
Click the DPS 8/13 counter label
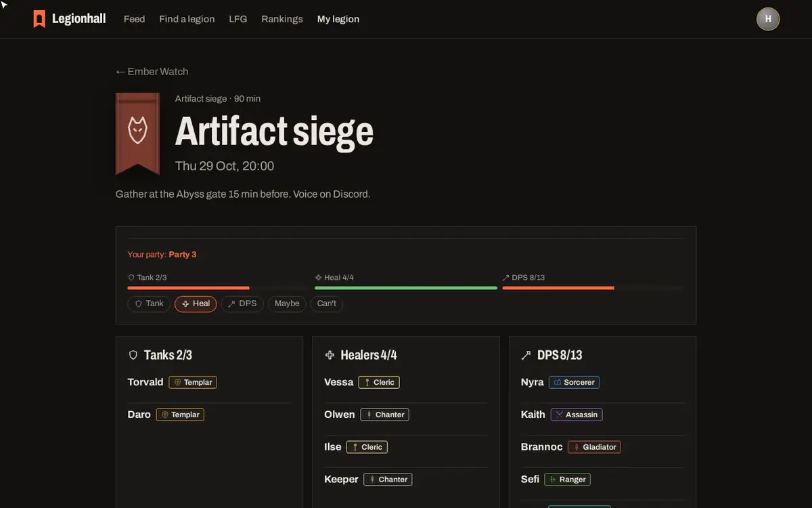524,278
